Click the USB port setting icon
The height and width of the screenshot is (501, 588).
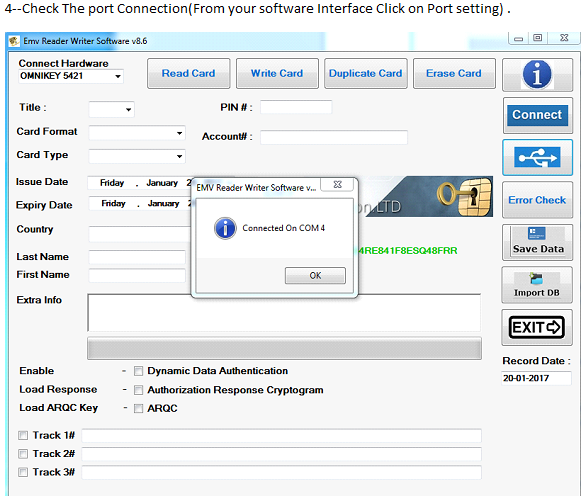pos(537,157)
